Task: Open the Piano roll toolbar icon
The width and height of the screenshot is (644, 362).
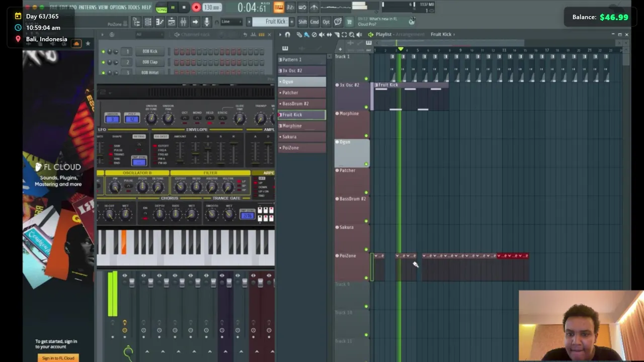Action: (x=160, y=22)
